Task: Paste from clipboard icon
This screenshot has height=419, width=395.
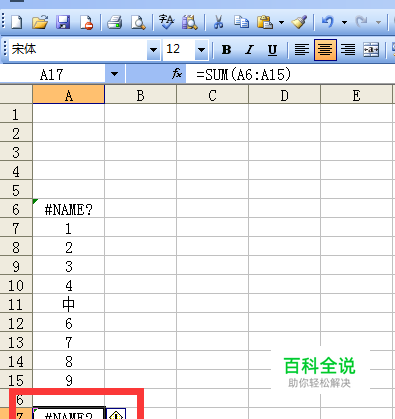Action: click(x=265, y=22)
